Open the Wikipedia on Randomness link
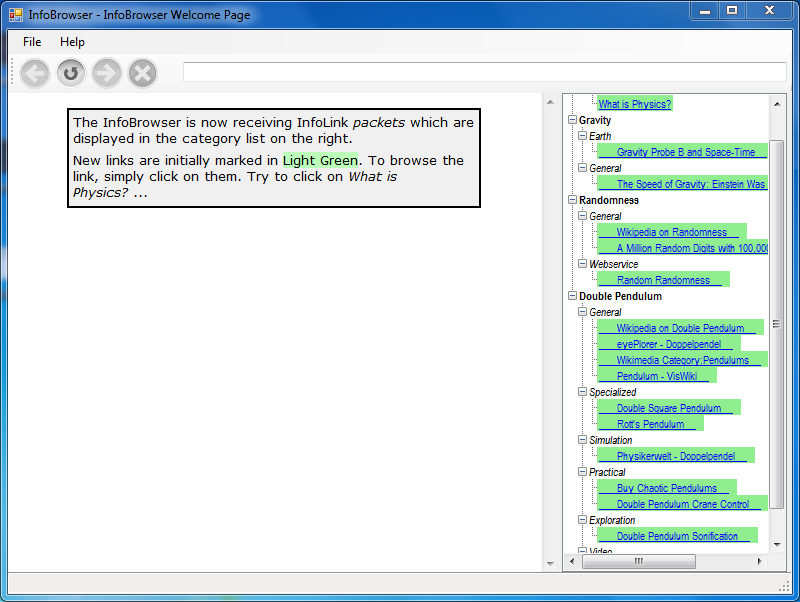Viewport: 800px width, 602px height. 671,232
